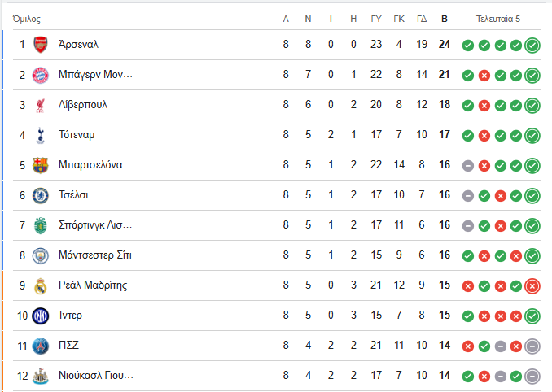Open the Barcelona club crest
The image size is (552, 392).
pos(41,165)
